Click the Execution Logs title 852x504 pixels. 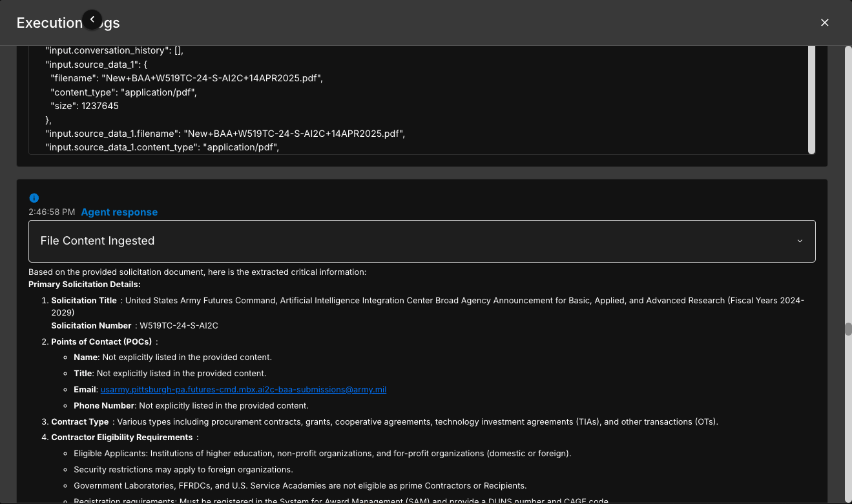pyautogui.click(x=50, y=22)
